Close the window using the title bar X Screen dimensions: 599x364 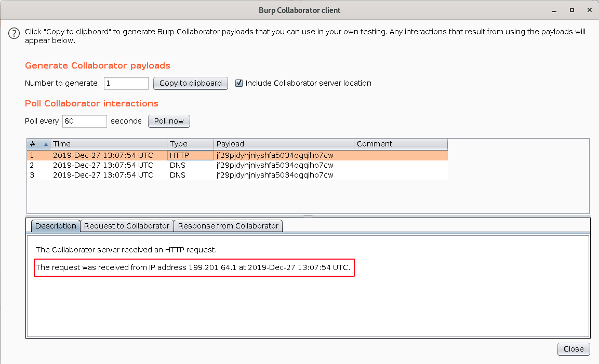pyautogui.click(x=590, y=10)
